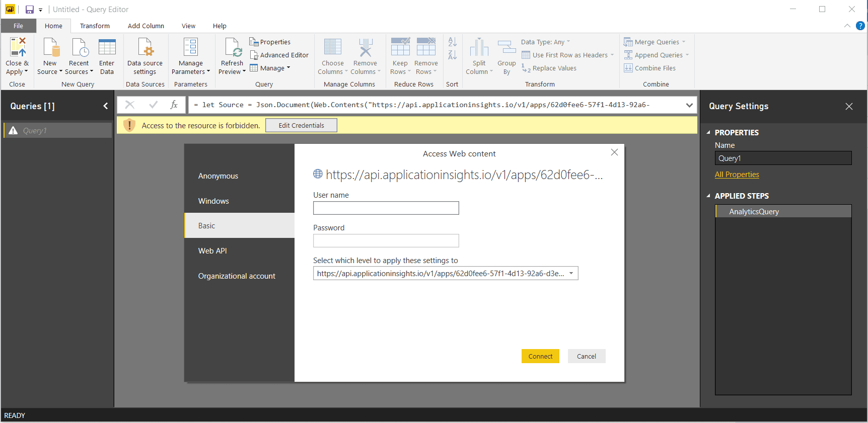Switch to the View tab

click(x=189, y=26)
